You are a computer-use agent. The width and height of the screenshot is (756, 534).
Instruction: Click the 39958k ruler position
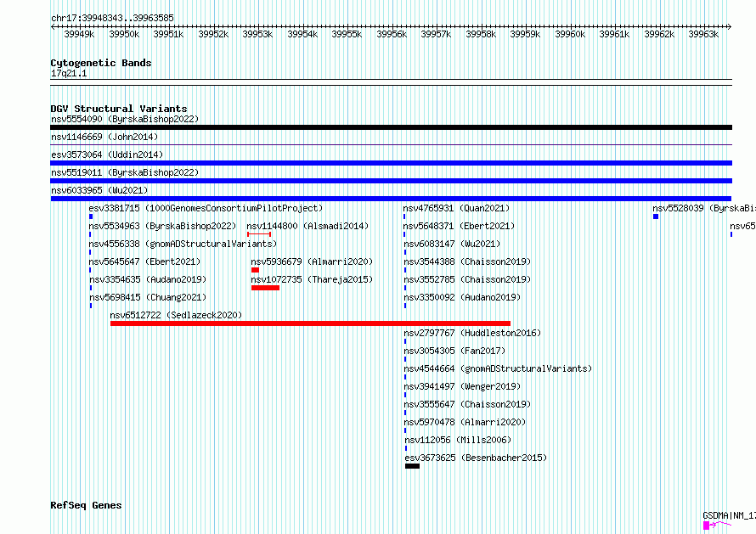(x=481, y=34)
